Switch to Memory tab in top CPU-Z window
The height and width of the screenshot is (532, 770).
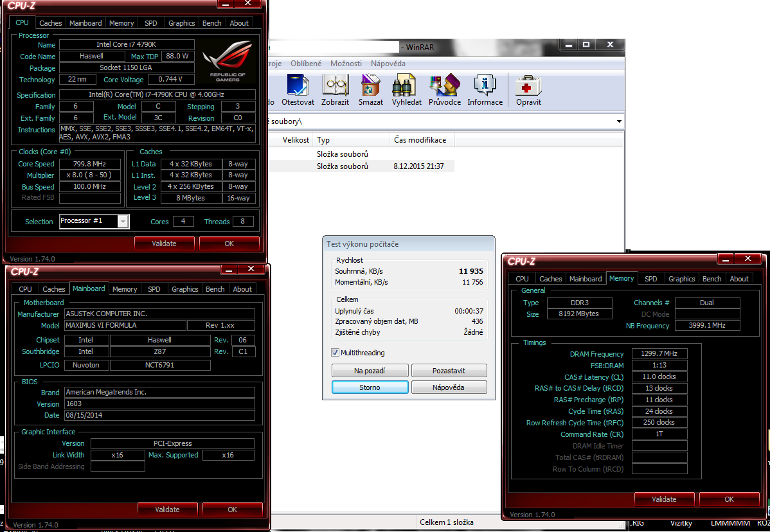(x=121, y=23)
